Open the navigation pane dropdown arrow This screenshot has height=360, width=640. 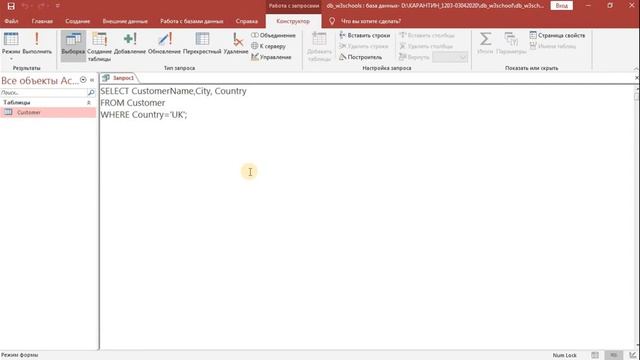pyautogui.click(x=83, y=80)
